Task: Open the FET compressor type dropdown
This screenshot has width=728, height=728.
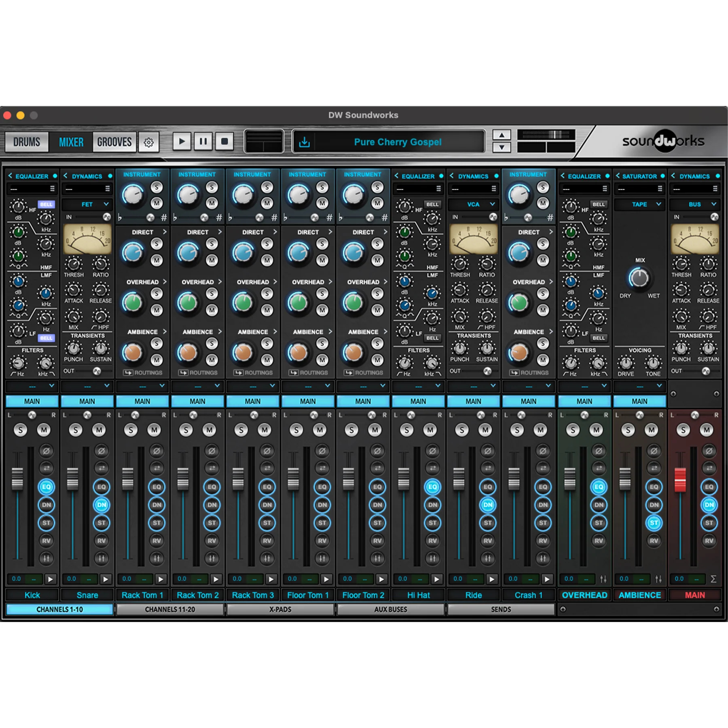Action: tap(87, 205)
